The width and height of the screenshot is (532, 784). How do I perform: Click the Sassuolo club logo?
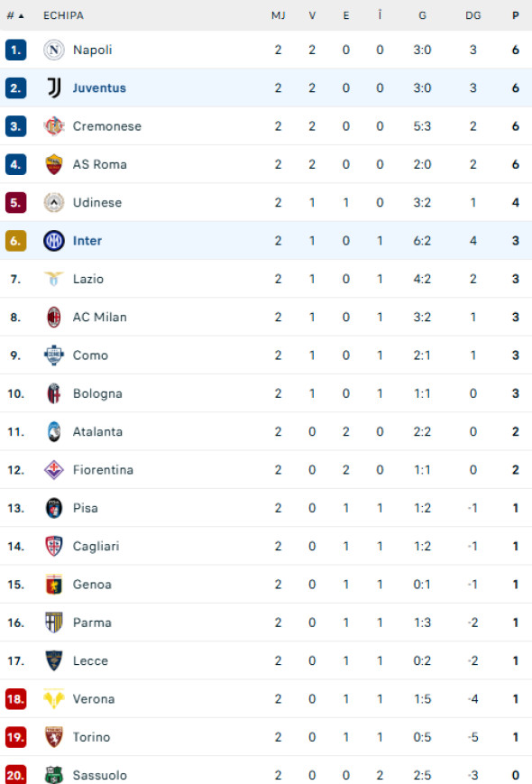(x=54, y=774)
